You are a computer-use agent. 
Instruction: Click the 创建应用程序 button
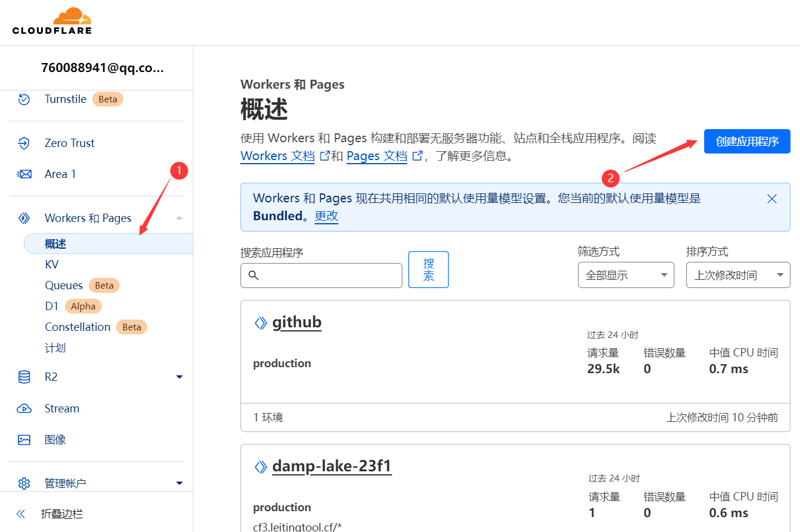(x=747, y=142)
